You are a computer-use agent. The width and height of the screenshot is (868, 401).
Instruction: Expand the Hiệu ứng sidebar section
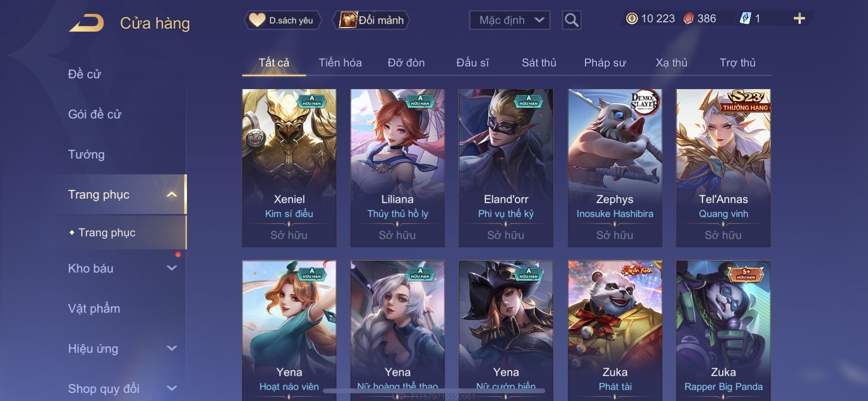click(x=171, y=348)
